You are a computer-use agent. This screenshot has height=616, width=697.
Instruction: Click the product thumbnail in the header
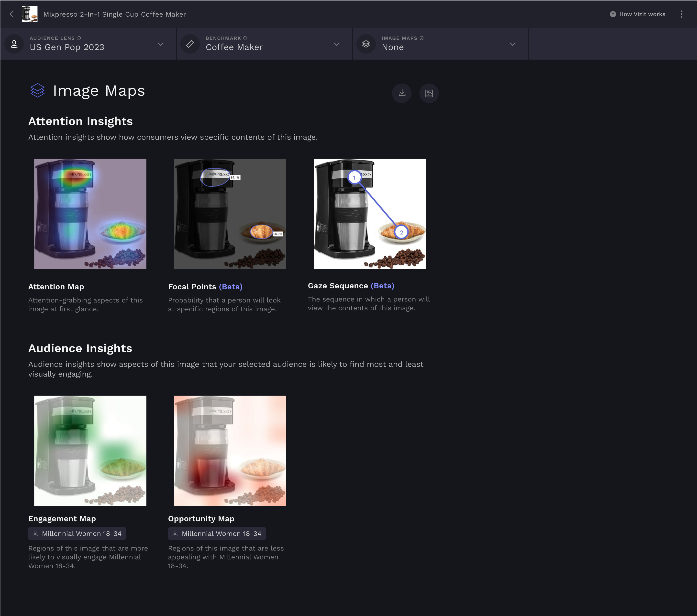coord(30,14)
